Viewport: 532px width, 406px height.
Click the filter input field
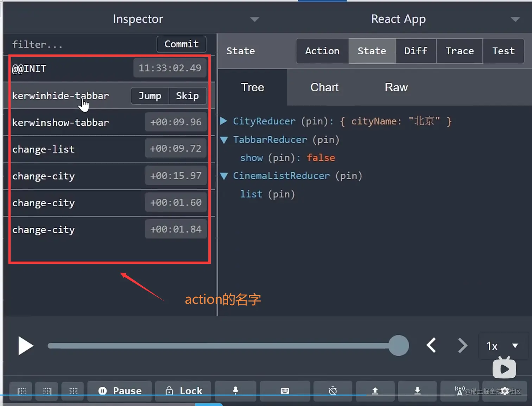[81, 44]
